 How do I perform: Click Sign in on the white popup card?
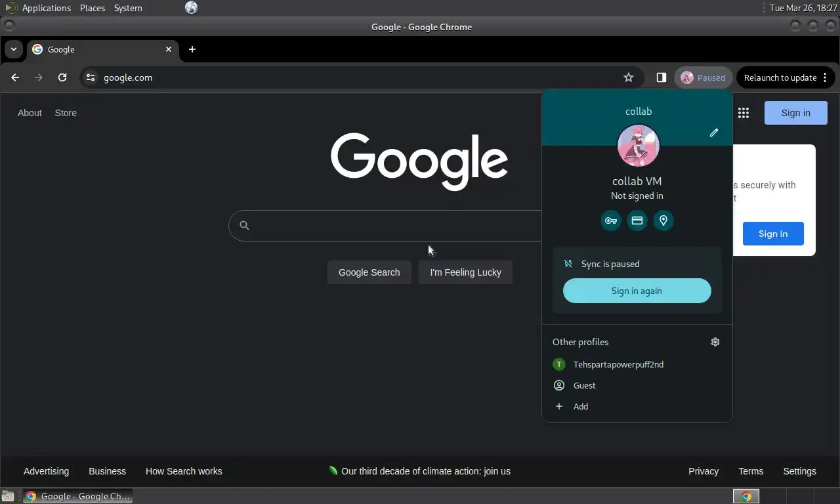(773, 234)
